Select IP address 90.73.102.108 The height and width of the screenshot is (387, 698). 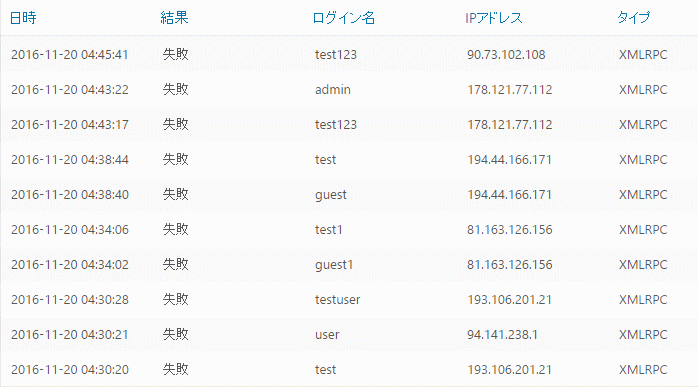pyautogui.click(x=506, y=55)
